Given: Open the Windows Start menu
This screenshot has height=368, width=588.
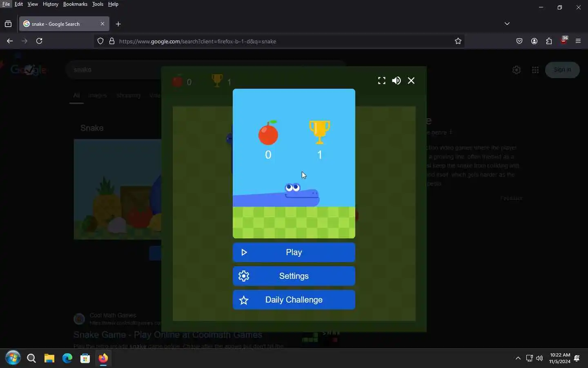Looking at the screenshot, I should (13, 359).
